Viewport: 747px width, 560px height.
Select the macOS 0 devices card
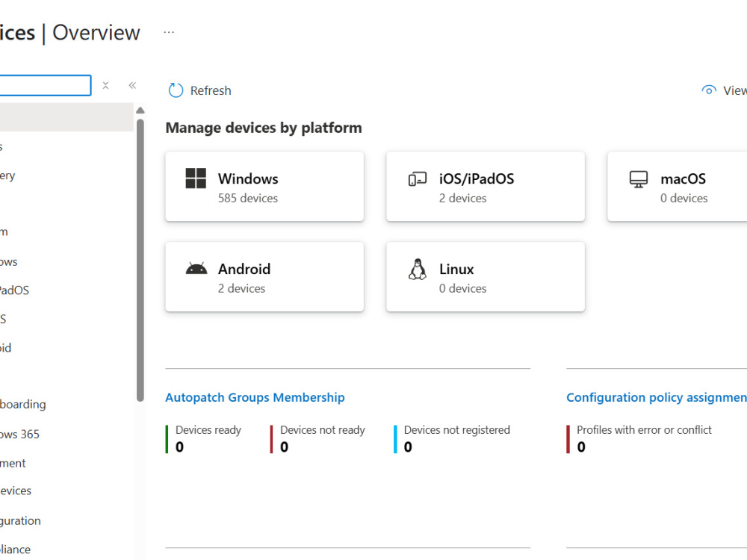click(677, 186)
